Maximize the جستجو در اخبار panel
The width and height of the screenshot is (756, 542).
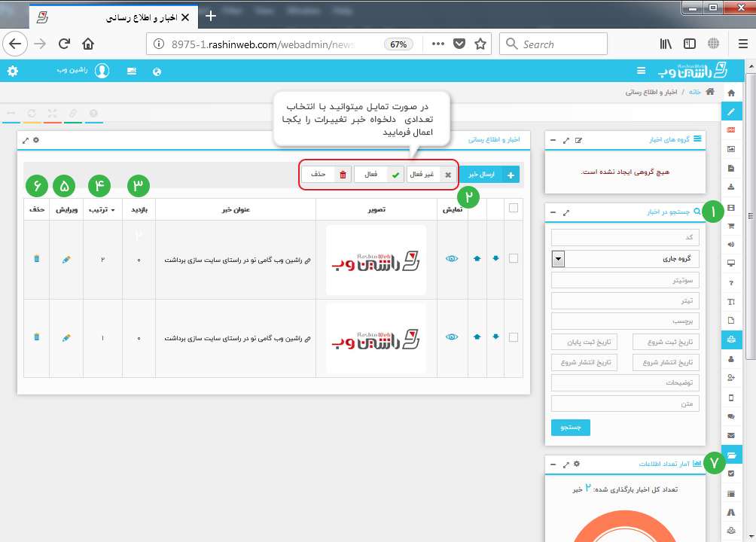coord(566,212)
